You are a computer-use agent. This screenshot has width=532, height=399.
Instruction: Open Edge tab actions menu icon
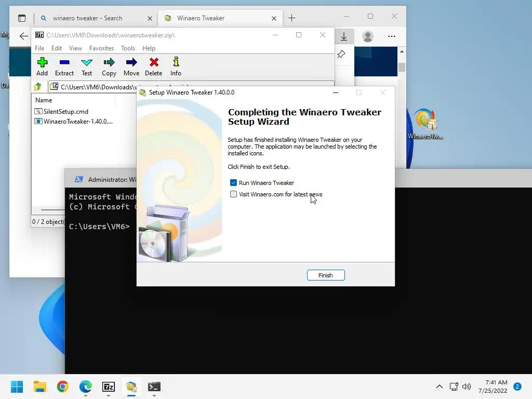(22, 18)
